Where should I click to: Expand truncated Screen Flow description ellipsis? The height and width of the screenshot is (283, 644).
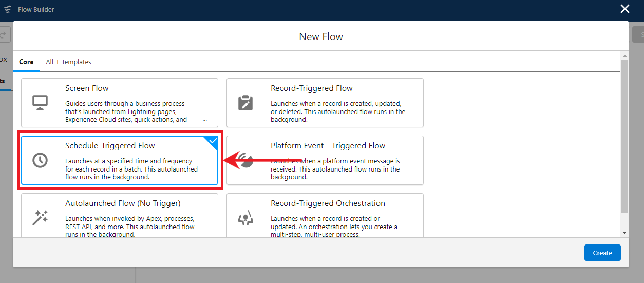(205, 120)
